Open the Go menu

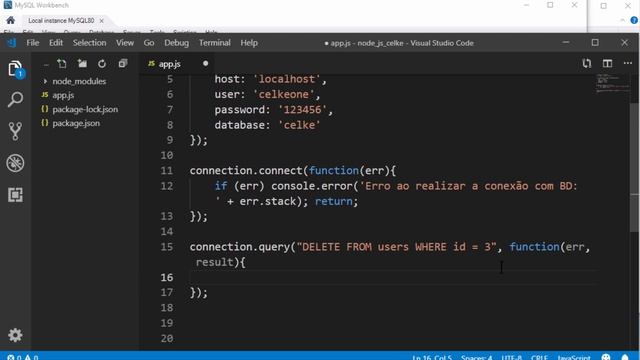[149, 43]
